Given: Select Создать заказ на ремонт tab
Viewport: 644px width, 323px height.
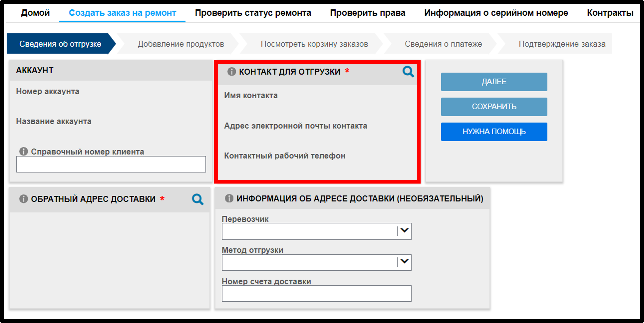Looking at the screenshot, I should click(122, 13).
